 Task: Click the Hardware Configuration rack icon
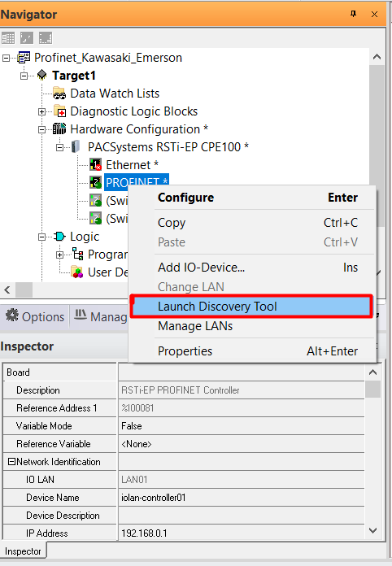point(59,128)
